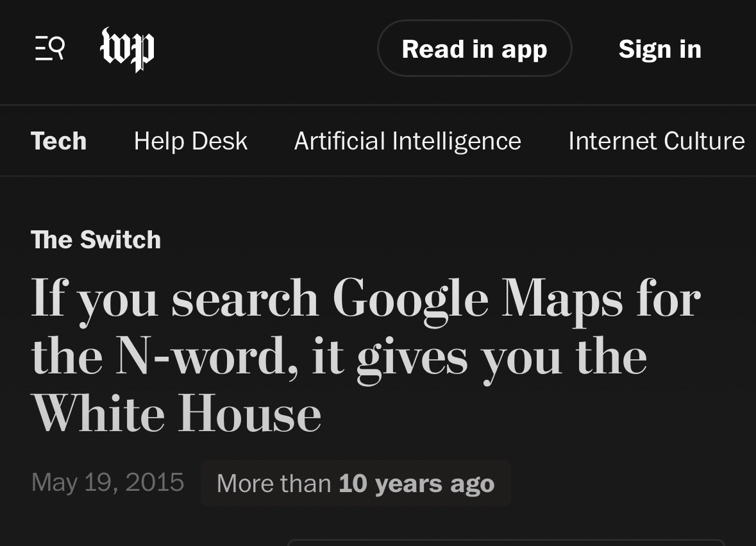Screen dimensions: 756x546
Task: Open the sections menu and search icon
Action: [x=49, y=49]
